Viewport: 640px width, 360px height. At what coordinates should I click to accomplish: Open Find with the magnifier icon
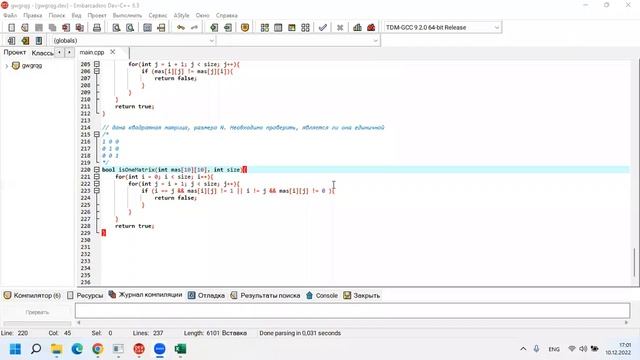[116, 27]
